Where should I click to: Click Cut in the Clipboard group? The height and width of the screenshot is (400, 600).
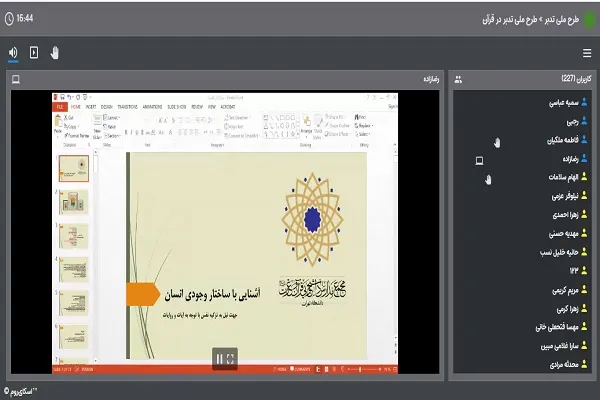click(69, 118)
